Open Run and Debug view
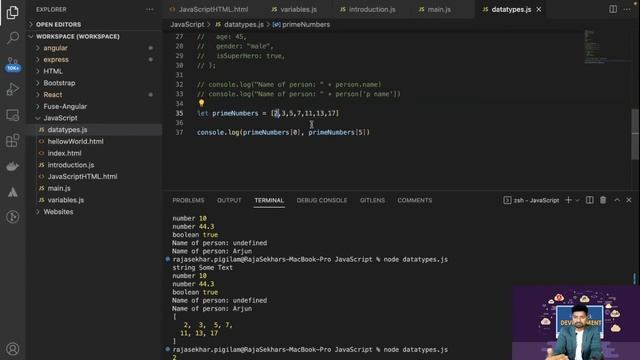The width and height of the screenshot is (640, 360). click(x=13, y=89)
